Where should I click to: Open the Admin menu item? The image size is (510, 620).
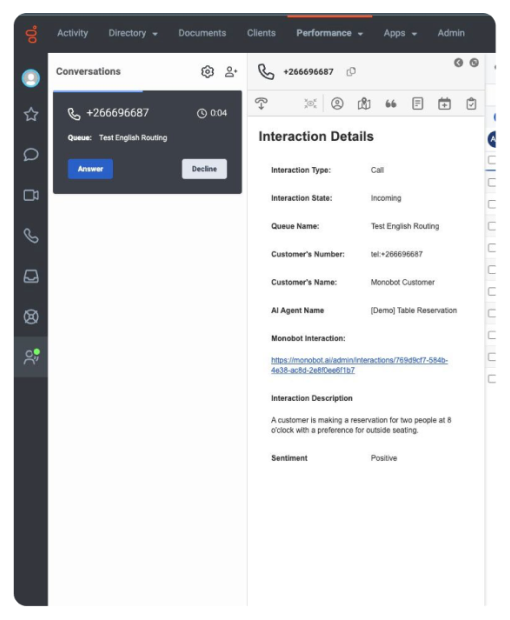[x=451, y=33]
